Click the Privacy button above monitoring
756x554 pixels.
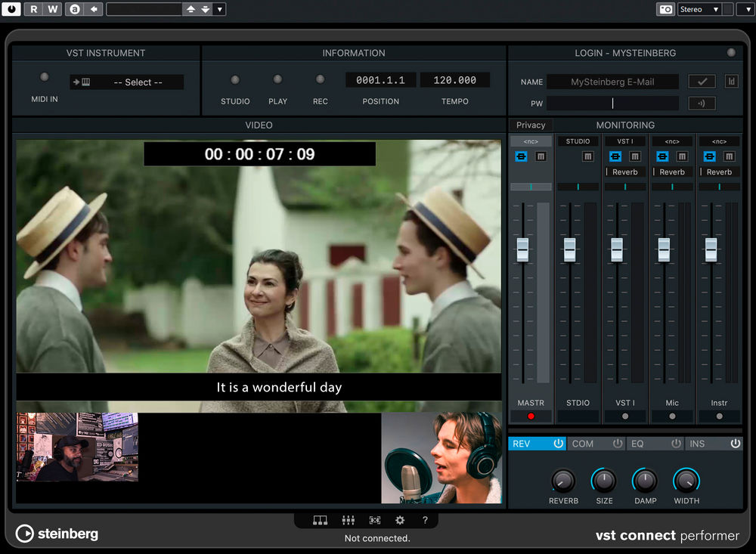pyautogui.click(x=531, y=125)
